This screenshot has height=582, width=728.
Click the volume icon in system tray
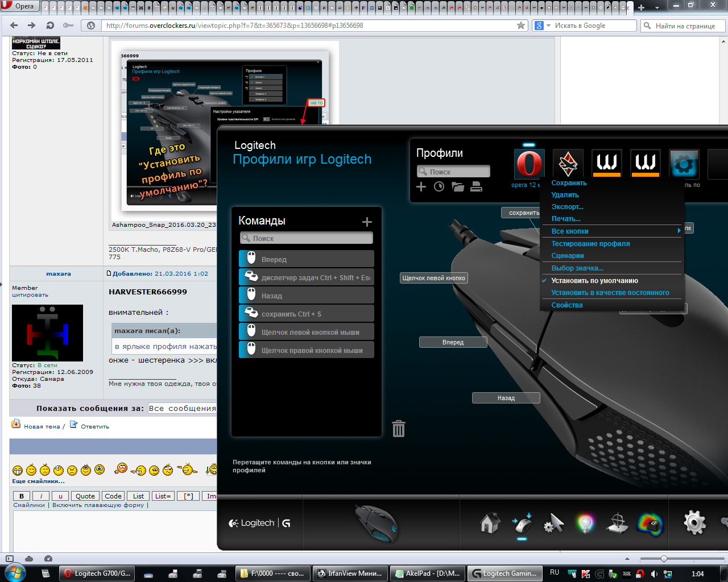(654, 573)
